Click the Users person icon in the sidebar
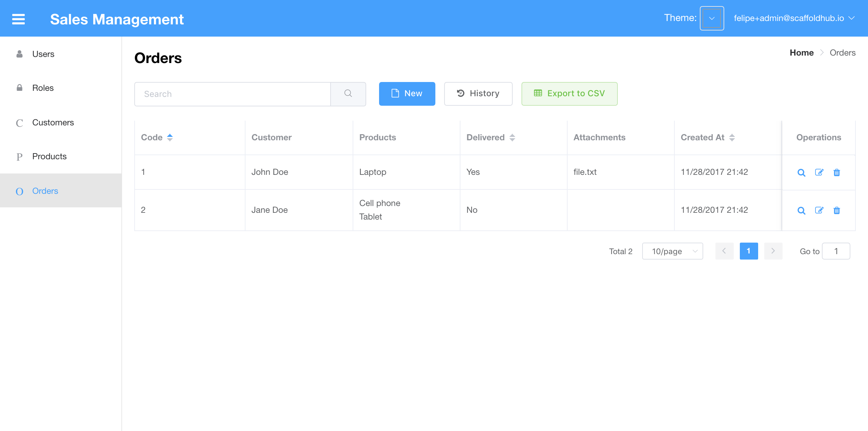 coord(19,54)
